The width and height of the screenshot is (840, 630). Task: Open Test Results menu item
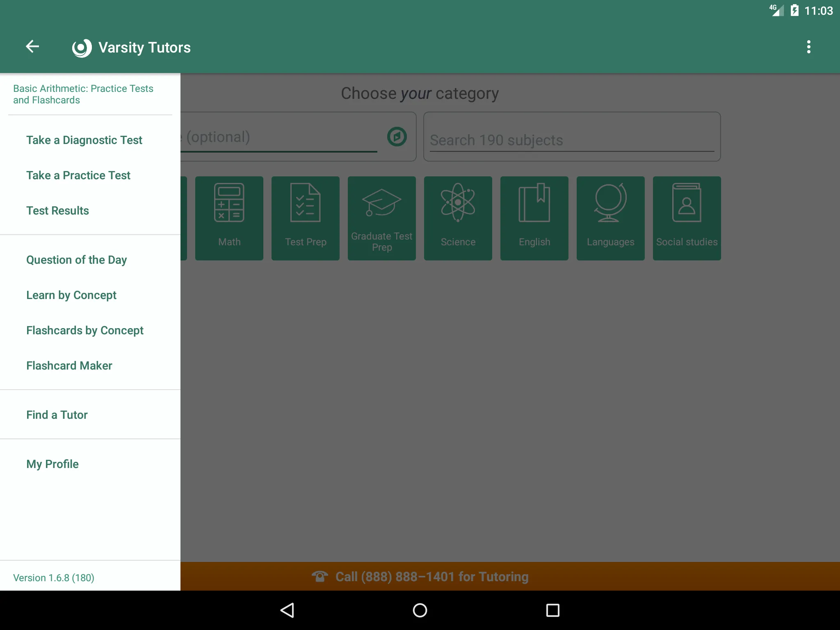pos(57,210)
